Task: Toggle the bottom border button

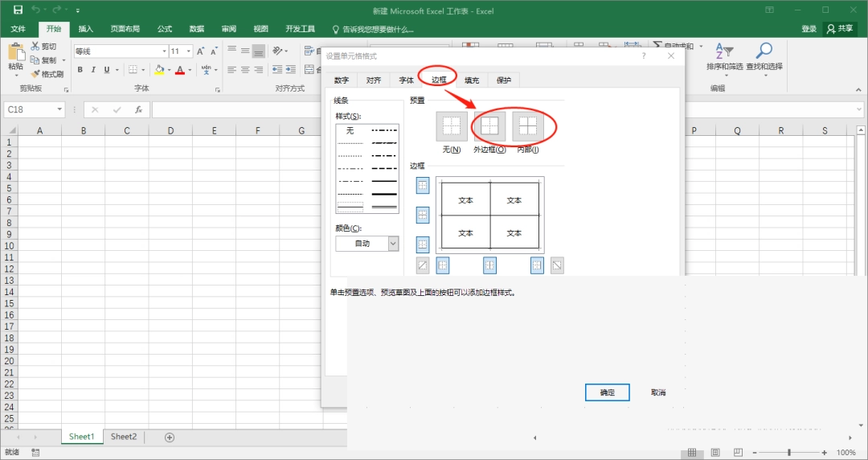Action: (423, 244)
